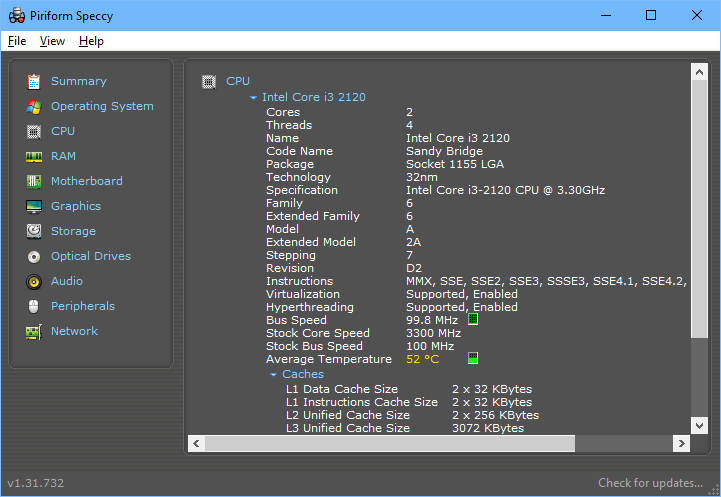Click the CPU heading title in details pane

(238, 81)
